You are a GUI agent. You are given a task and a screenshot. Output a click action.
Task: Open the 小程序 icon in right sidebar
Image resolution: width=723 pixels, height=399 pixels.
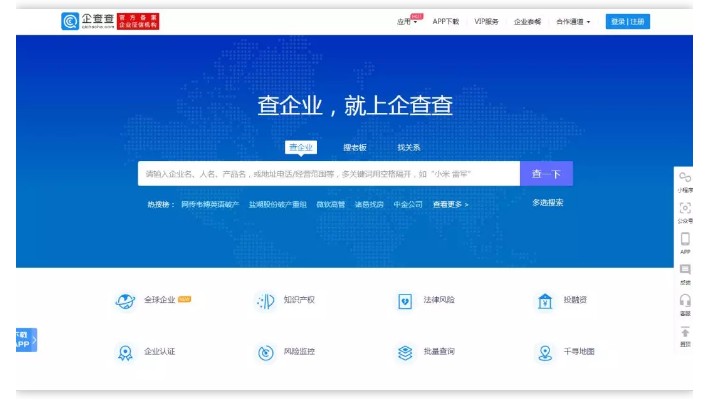click(685, 177)
